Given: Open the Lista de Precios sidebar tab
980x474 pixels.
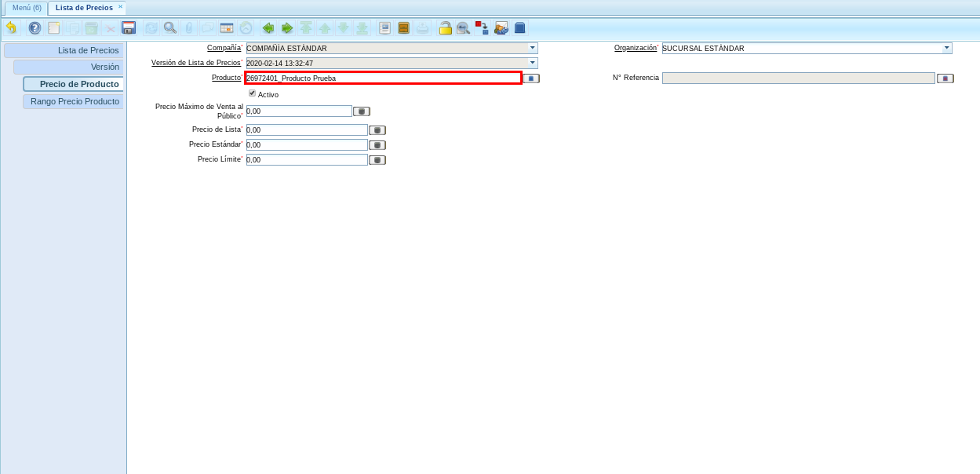Looking at the screenshot, I should pos(64,50).
